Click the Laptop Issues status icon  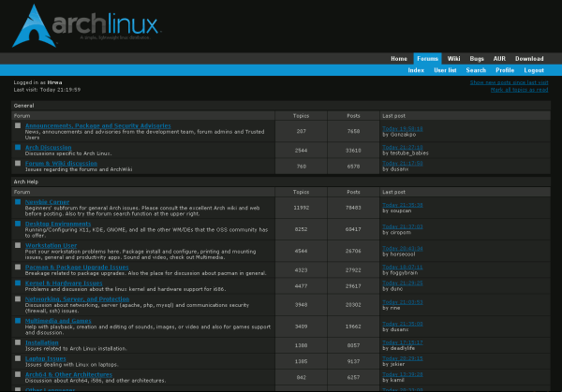coord(18,358)
